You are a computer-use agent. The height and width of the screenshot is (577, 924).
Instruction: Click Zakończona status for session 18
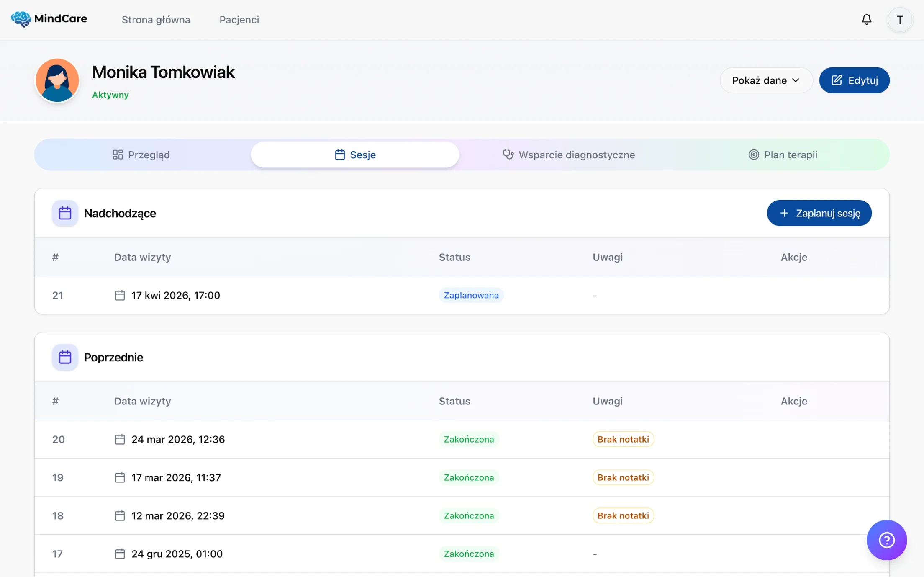(x=469, y=515)
